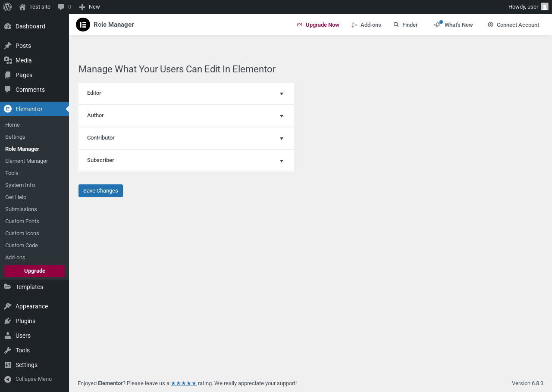The image size is (552, 392).
Task: Open Submissions submenu item
Action: point(21,209)
